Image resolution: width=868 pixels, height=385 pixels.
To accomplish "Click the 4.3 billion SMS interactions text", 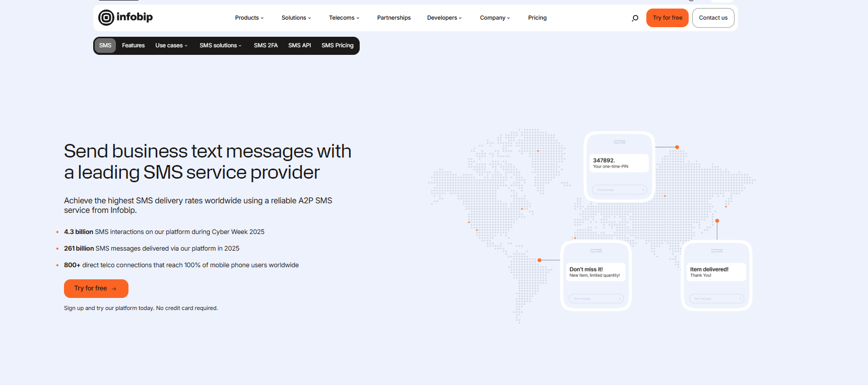I will click(164, 232).
